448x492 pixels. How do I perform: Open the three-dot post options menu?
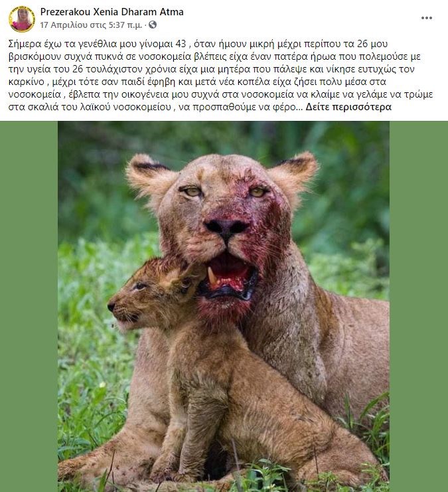point(426,18)
